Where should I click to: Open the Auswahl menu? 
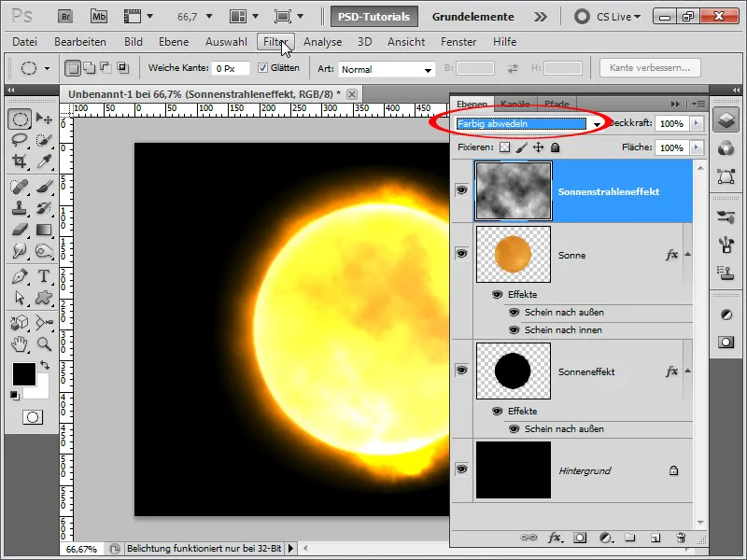[226, 42]
